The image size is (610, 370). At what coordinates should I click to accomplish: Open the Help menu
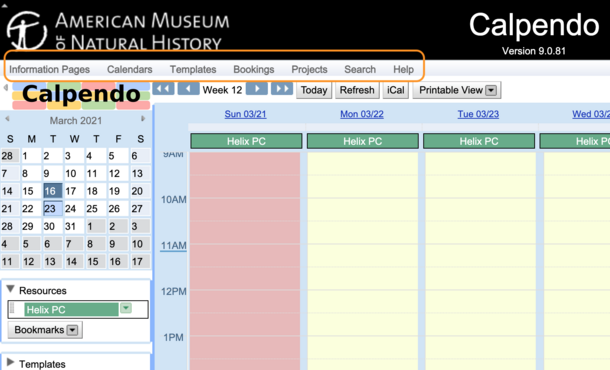coord(403,69)
